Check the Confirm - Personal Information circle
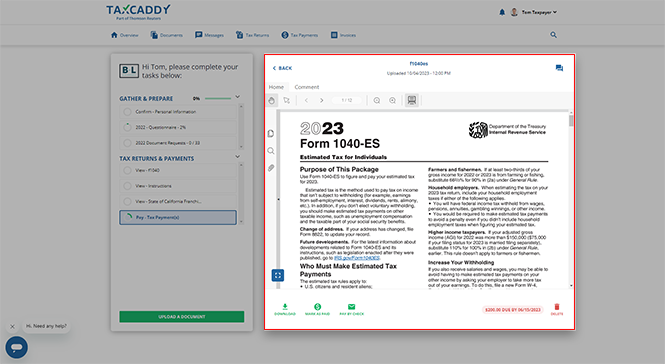665x364 pixels. point(127,112)
